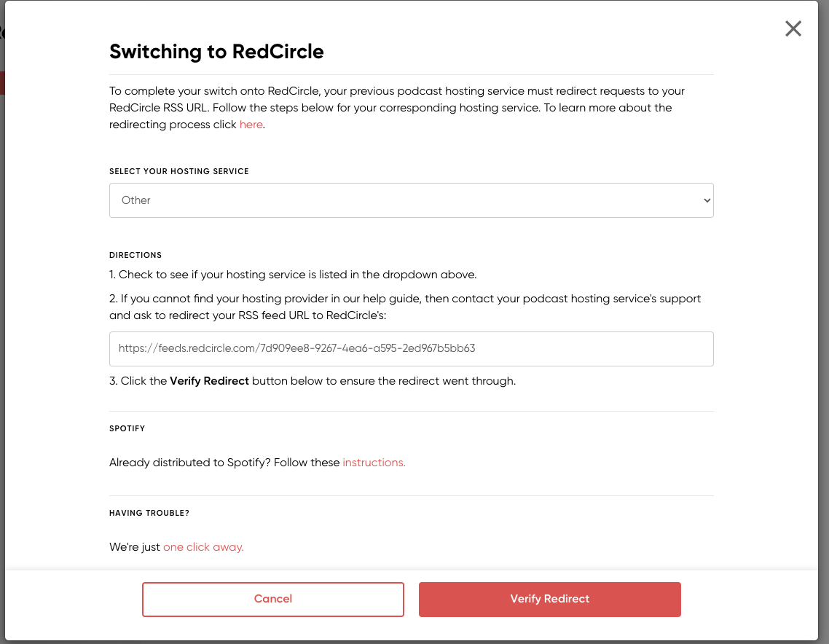Click the chevron arrow on the hosting select
829x644 pixels.
pyautogui.click(x=707, y=200)
